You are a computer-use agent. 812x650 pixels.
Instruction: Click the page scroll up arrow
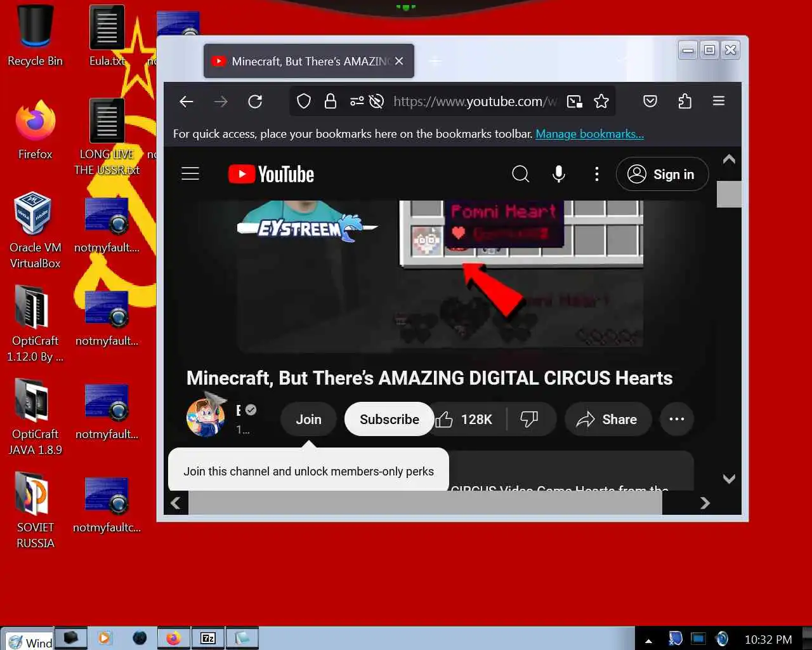[729, 159]
